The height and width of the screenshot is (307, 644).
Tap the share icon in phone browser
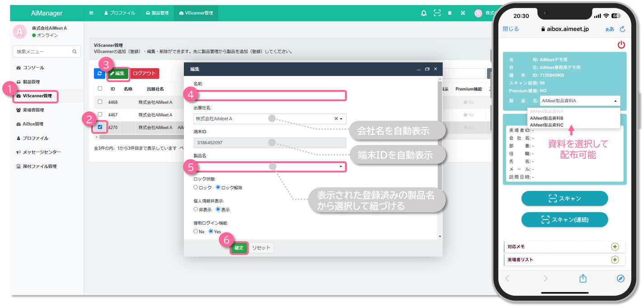click(x=583, y=278)
